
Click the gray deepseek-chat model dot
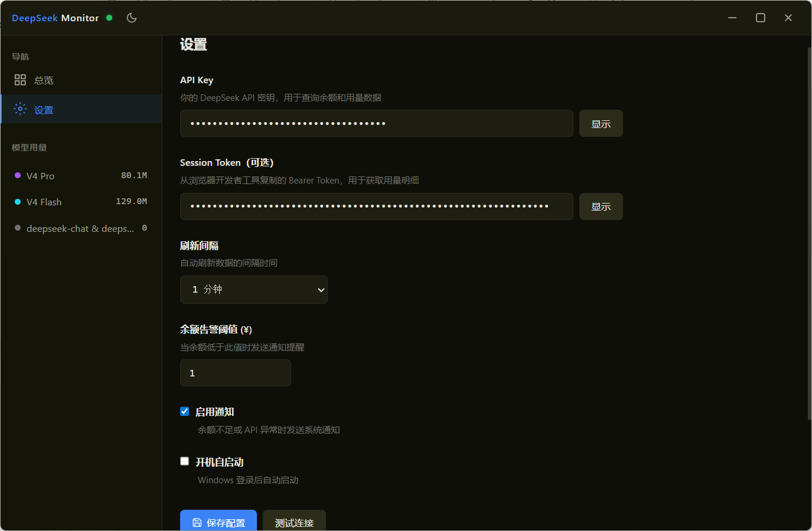pos(18,228)
